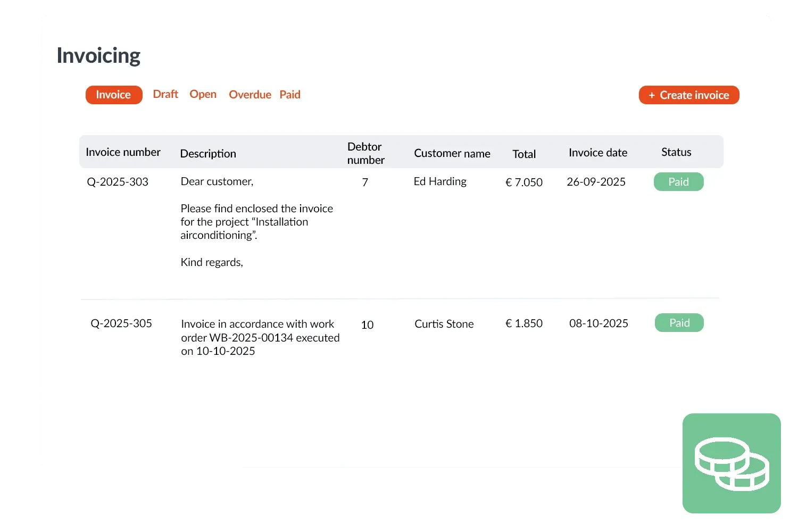Sort by Total column header
The width and height of the screenshot is (798, 532).
tap(523, 154)
